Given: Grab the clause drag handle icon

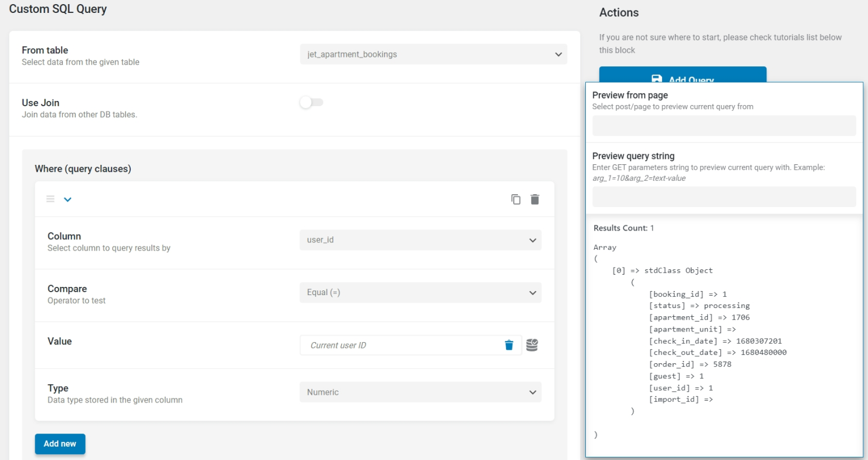Looking at the screenshot, I should (x=50, y=199).
